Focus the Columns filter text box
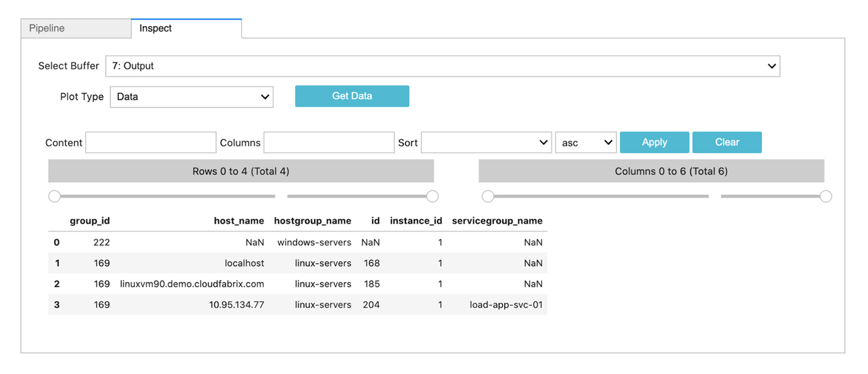868x374 pixels. click(x=329, y=142)
